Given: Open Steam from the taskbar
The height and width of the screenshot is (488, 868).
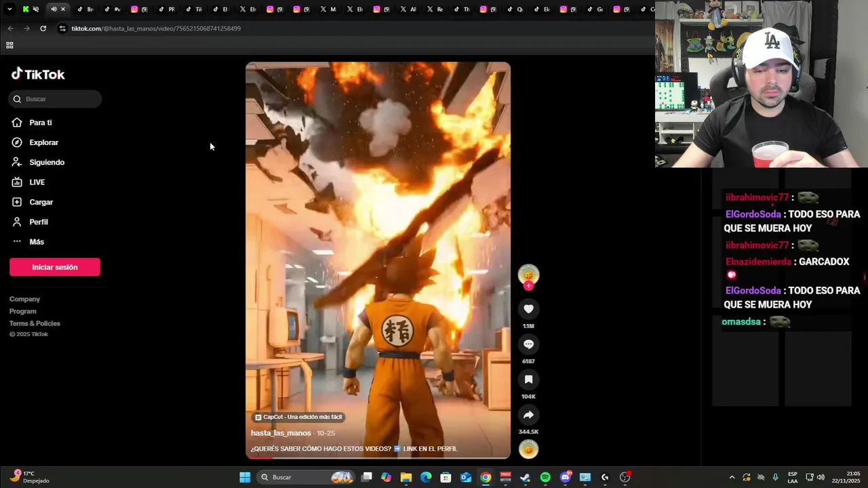Looking at the screenshot, I should (x=525, y=477).
